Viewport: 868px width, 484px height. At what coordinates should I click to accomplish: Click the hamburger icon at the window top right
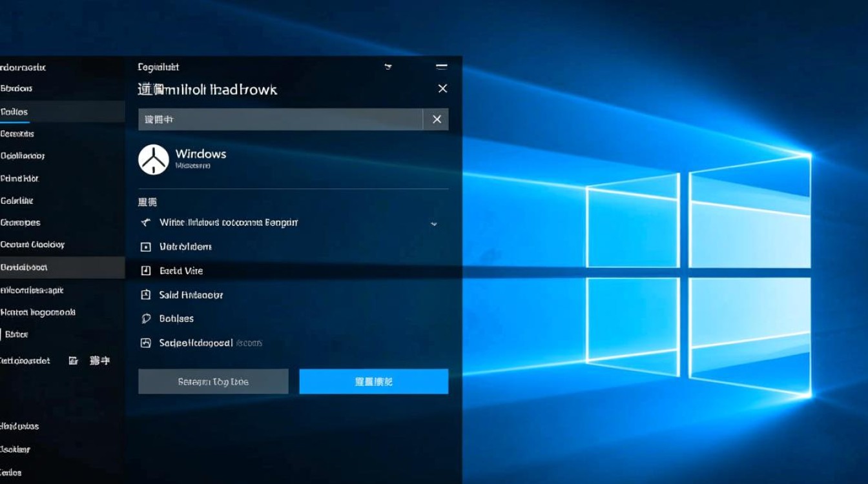(x=441, y=66)
